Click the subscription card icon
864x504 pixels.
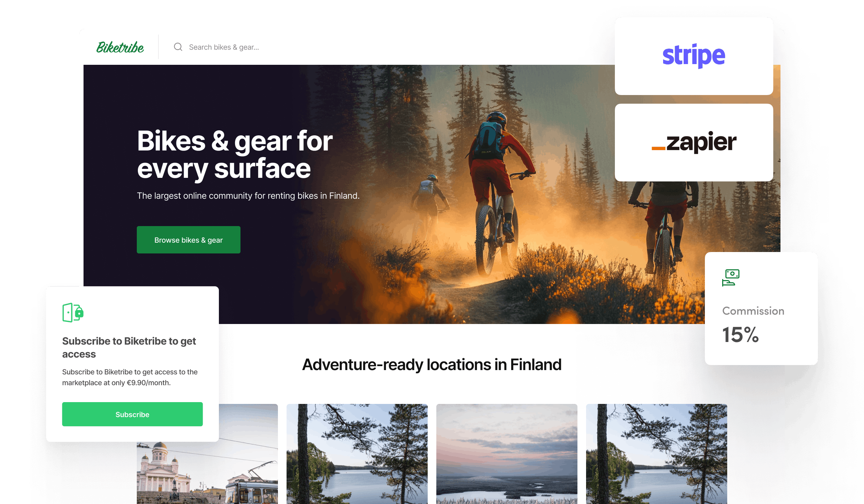[x=72, y=312]
